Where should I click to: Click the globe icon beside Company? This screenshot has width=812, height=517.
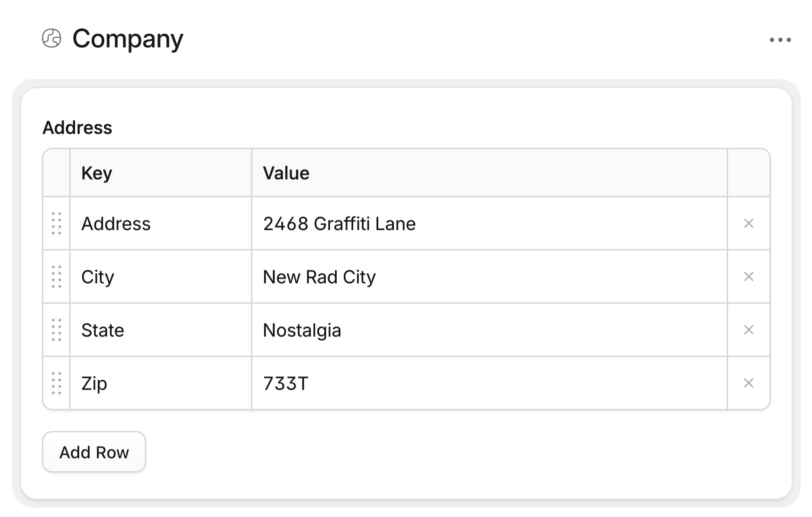[51, 39]
